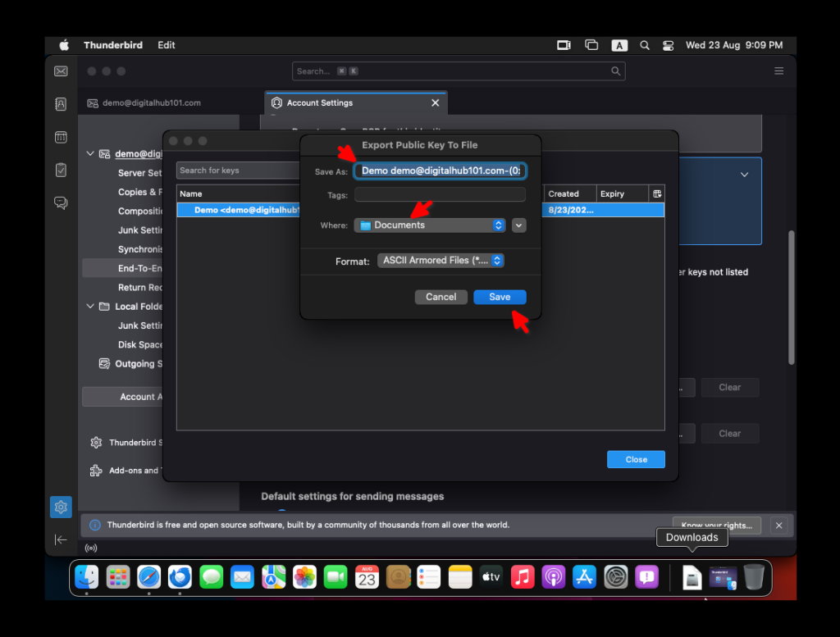This screenshot has width=840, height=637.
Task: Click the date and time in menu bar
Action: [x=734, y=46]
